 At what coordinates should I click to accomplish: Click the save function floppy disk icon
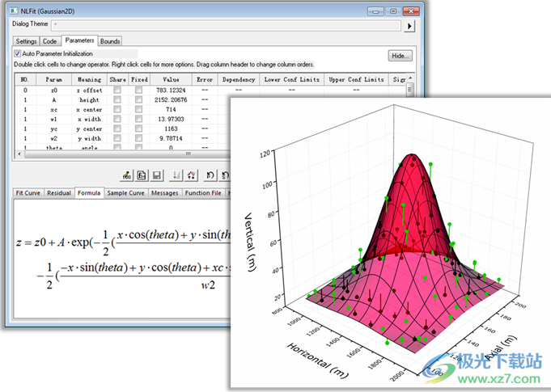click(x=157, y=175)
